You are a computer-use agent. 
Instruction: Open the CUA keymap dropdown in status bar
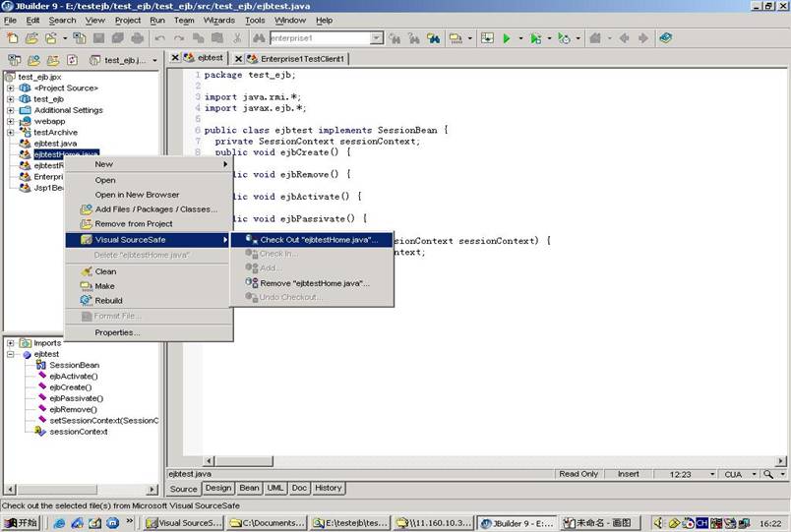755,474
